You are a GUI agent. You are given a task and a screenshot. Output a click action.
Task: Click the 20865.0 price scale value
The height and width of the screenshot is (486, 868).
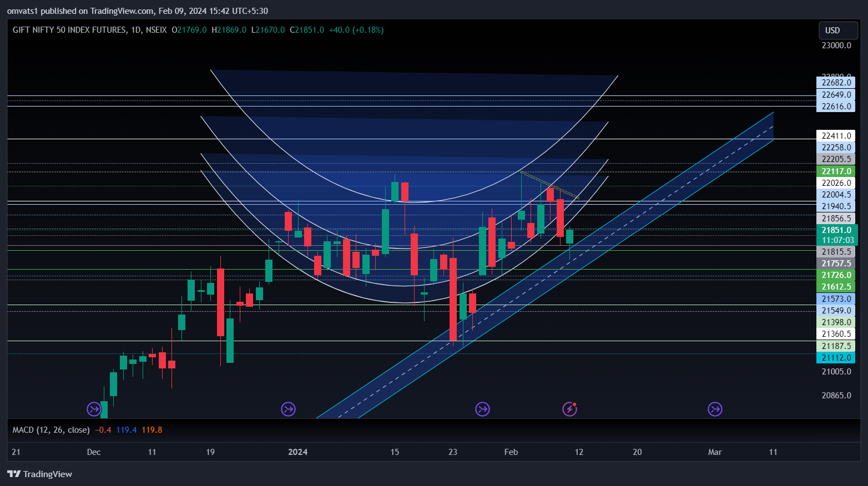(836, 396)
